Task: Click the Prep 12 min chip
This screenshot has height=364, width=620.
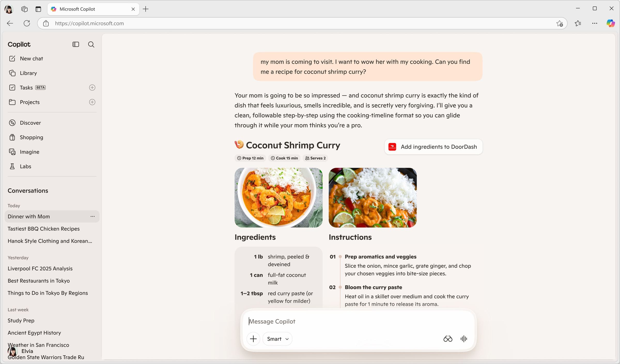Action: (x=250, y=158)
